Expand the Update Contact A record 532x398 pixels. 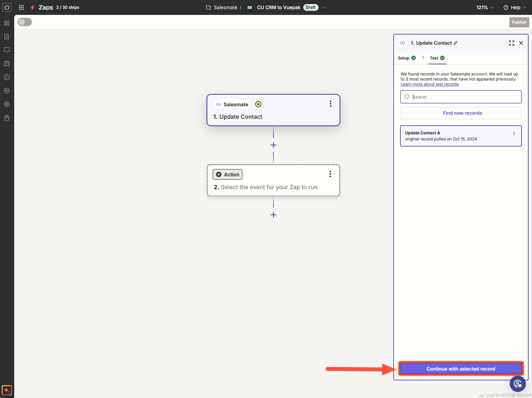(x=461, y=136)
